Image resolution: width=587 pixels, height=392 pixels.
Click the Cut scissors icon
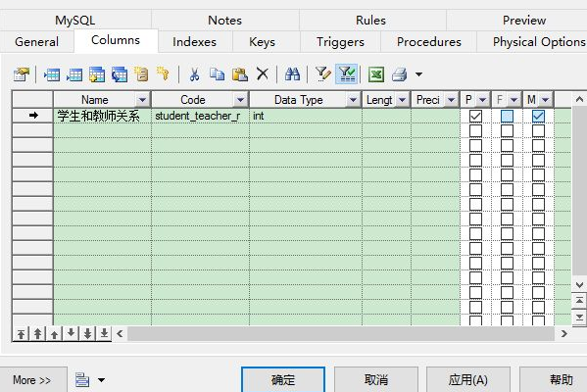[x=194, y=74]
